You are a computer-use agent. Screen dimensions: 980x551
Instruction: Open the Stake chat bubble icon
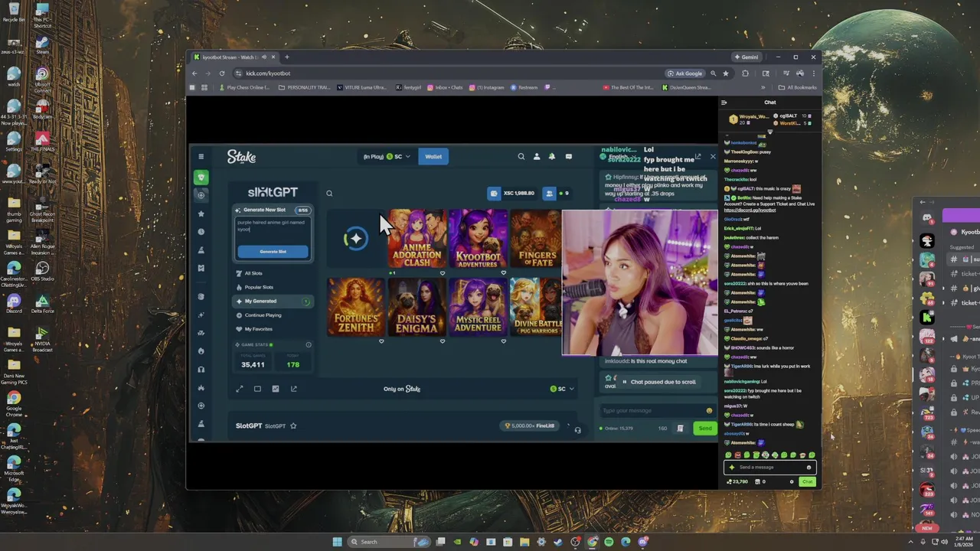[x=568, y=156]
